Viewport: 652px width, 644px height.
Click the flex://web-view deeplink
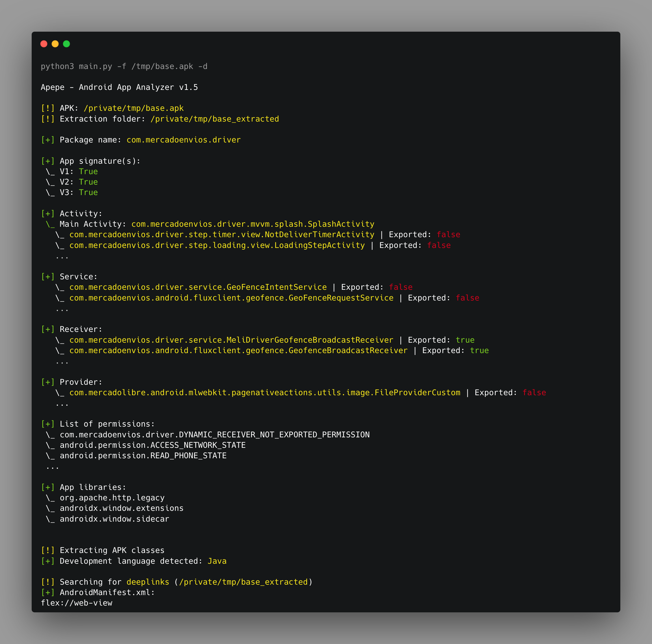pyautogui.click(x=77, y=603)
